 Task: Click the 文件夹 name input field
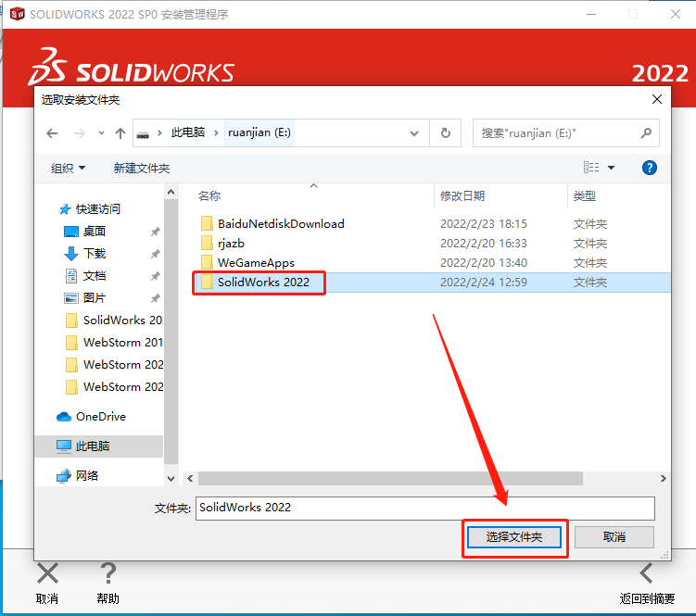[424, 509]
